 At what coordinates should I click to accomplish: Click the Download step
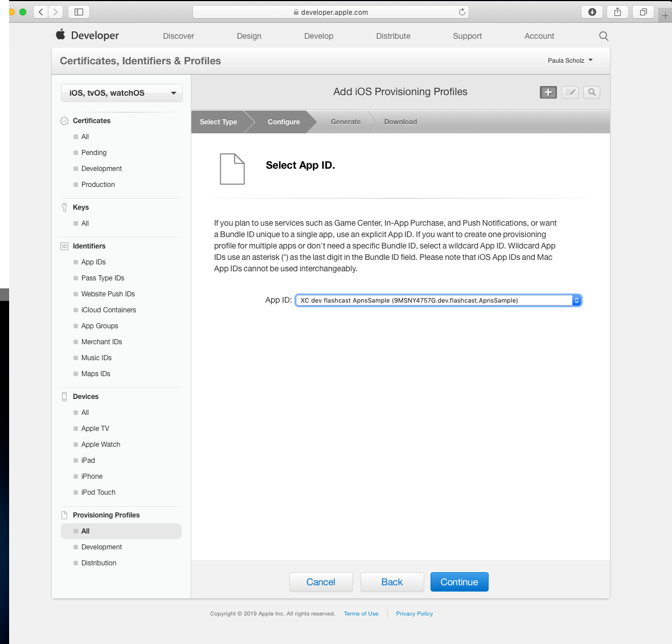tap(400, 122)
